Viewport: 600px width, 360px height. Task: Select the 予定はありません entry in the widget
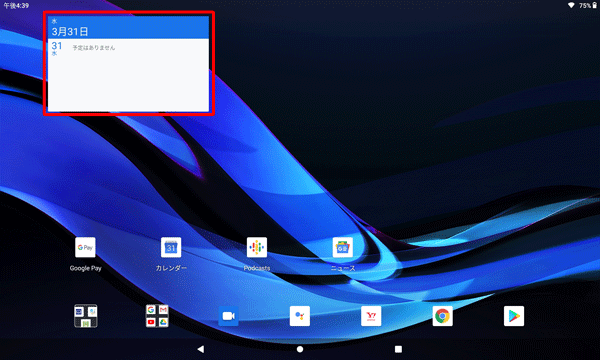click(94, 48)
